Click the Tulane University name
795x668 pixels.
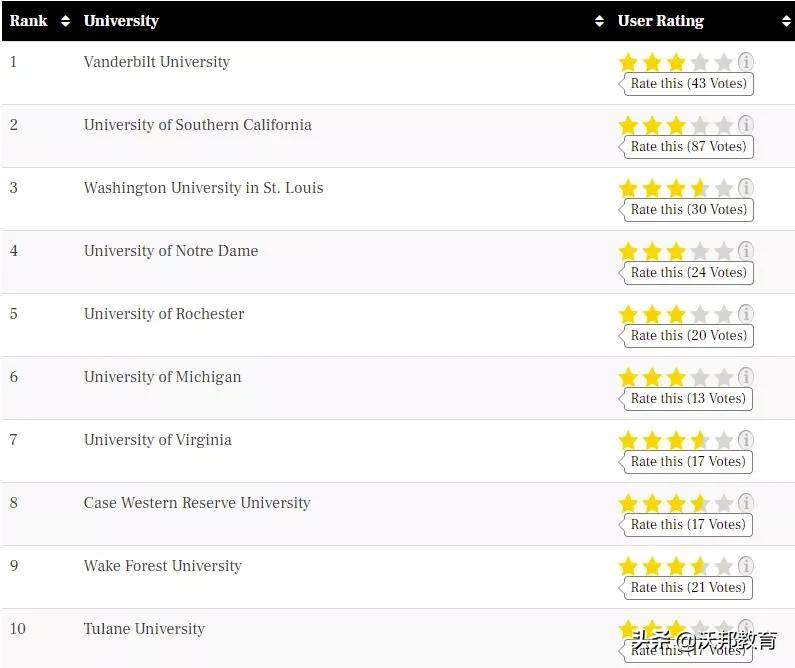(144, 629)
